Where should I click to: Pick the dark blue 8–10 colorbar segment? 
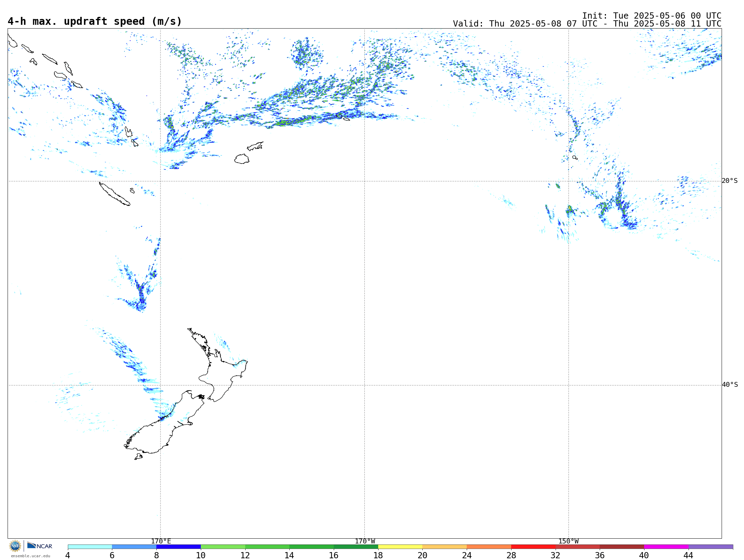point(178,547)
